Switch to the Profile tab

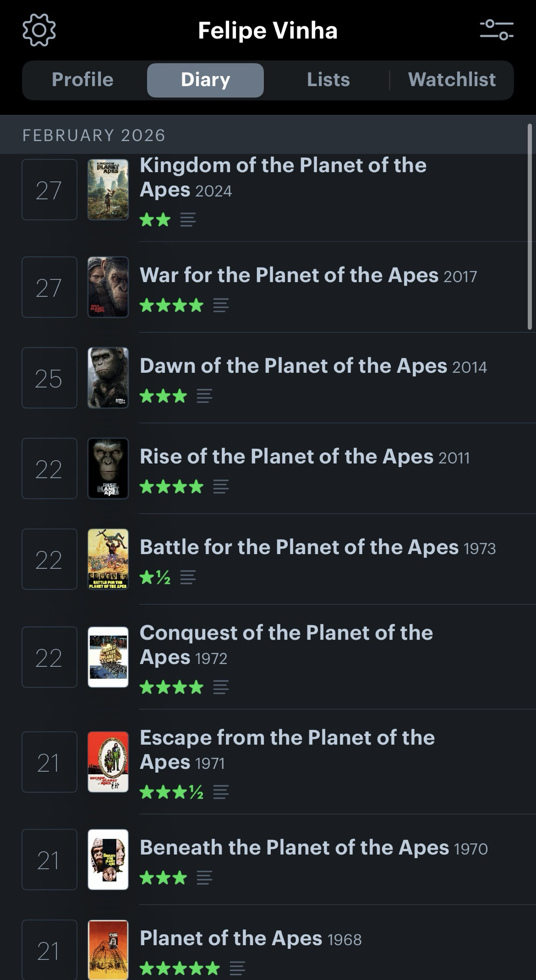[82, 80]
